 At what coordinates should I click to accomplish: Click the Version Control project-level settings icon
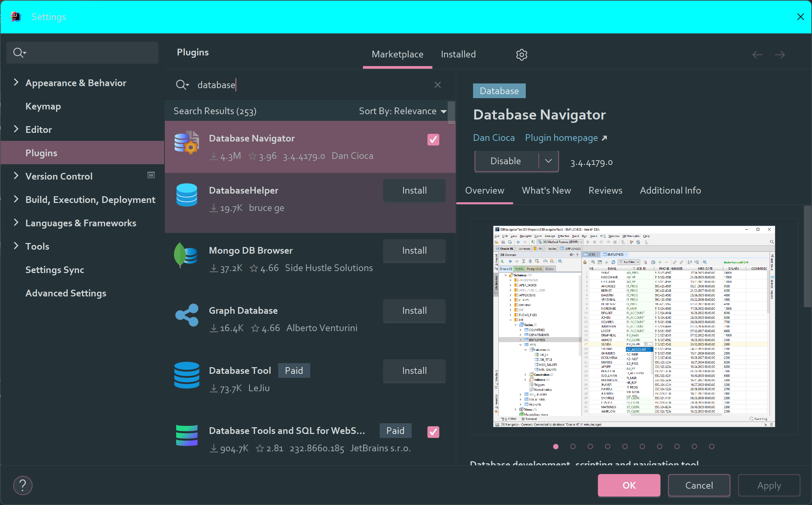[x=151, y=175]
